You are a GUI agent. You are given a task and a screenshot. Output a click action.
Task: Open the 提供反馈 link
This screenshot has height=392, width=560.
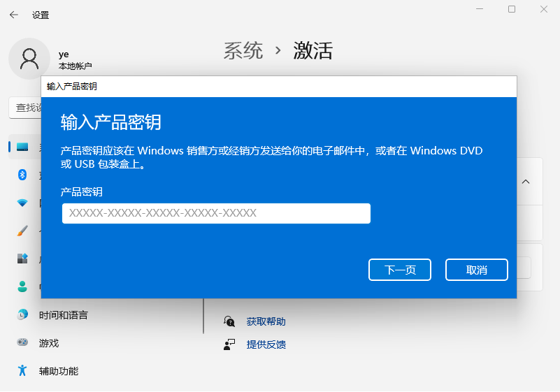pyautogui.click(x=266, y=344)
